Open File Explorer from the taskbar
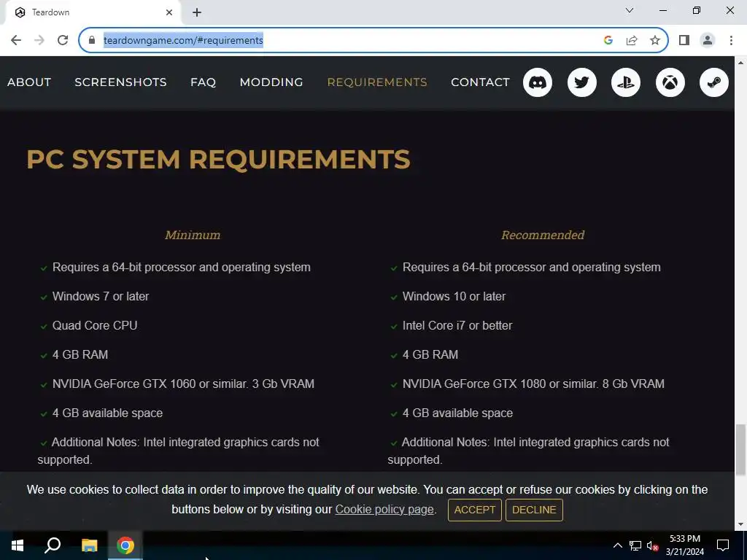Image resolution: width=747 pixels, height=560 pixels. pyautogui.click(x=89, y=545)
